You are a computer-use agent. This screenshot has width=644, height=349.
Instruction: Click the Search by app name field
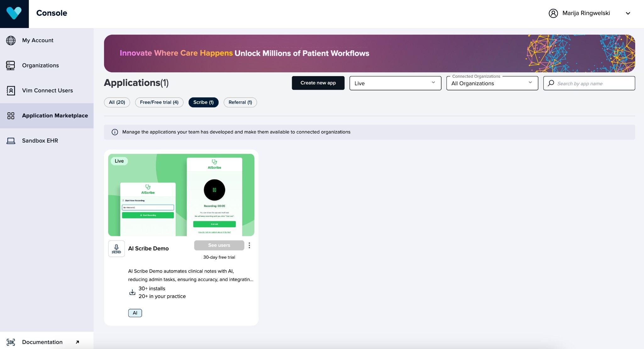click(589, 83)
